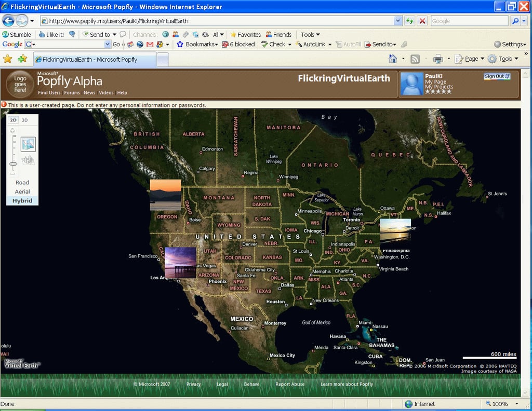Click the map zoom slider handle

coord(13,164)
